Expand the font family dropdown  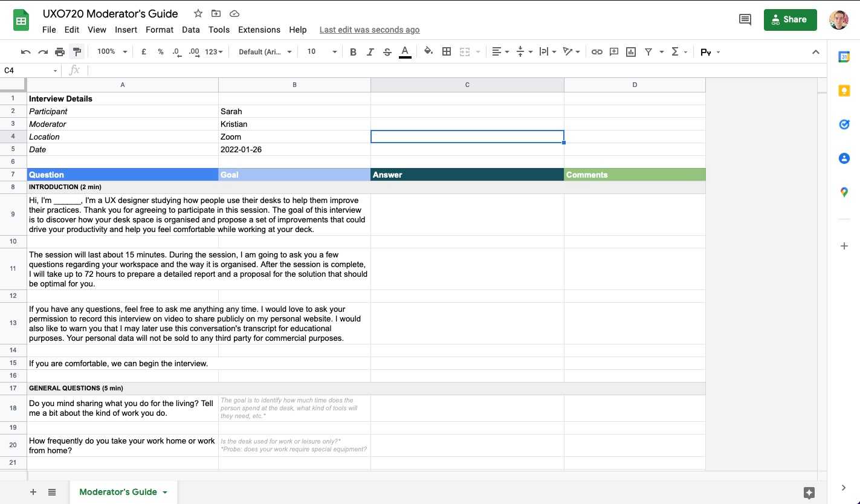(265, 52)
